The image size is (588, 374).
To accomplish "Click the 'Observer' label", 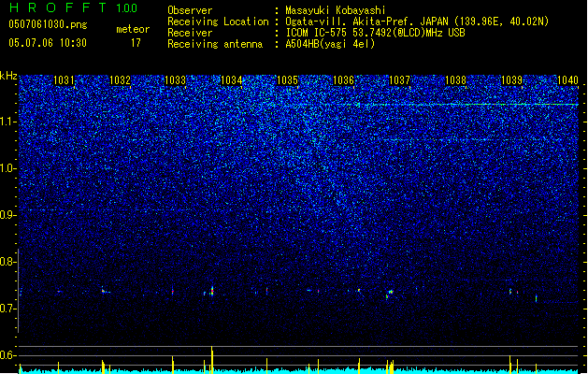I will [190, 10].
